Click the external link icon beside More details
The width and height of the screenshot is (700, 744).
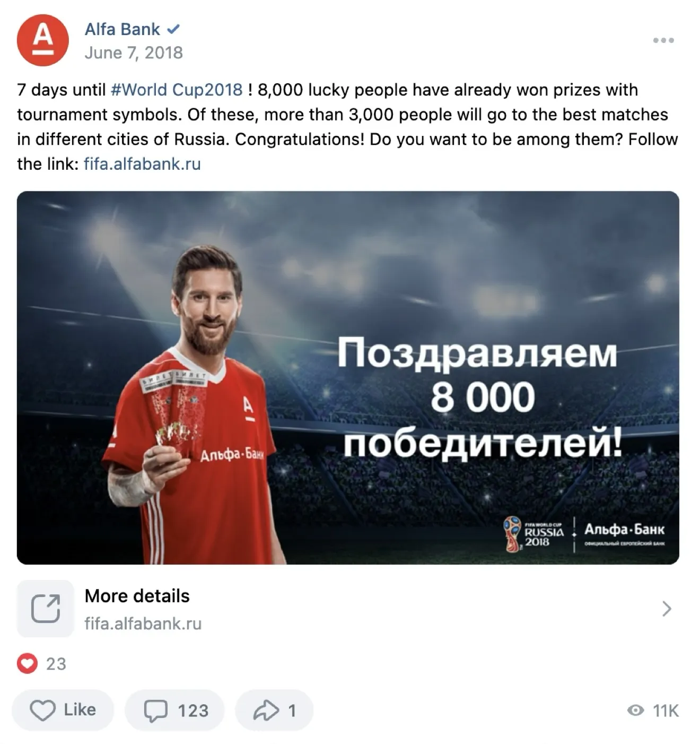click(46, 608)
